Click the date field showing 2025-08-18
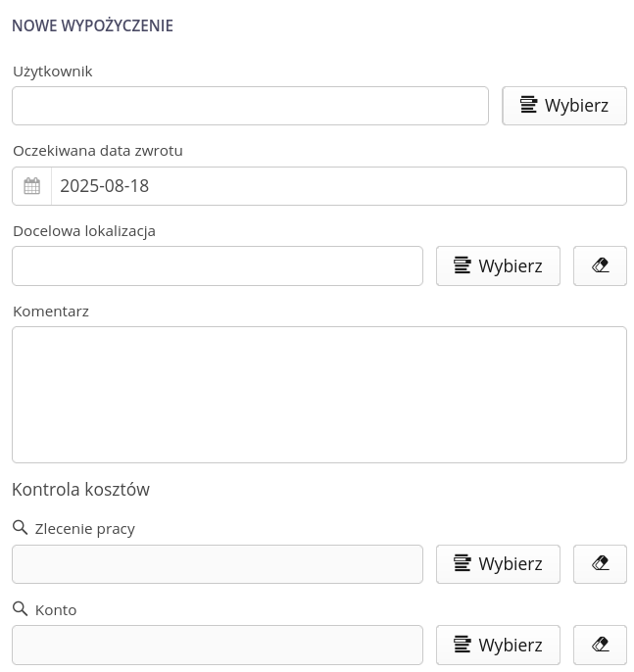Screen dimensions: 634x672 click(338, 186)
